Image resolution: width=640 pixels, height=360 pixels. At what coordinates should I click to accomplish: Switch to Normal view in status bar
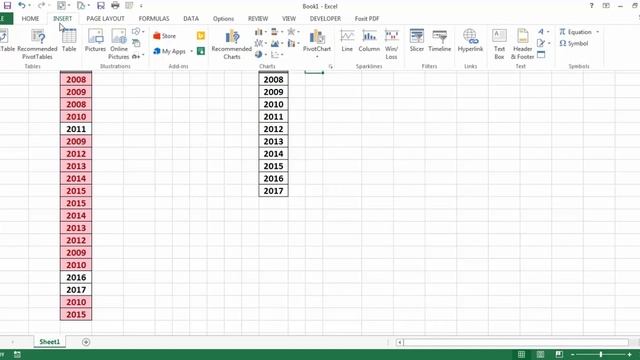(521, 354)
